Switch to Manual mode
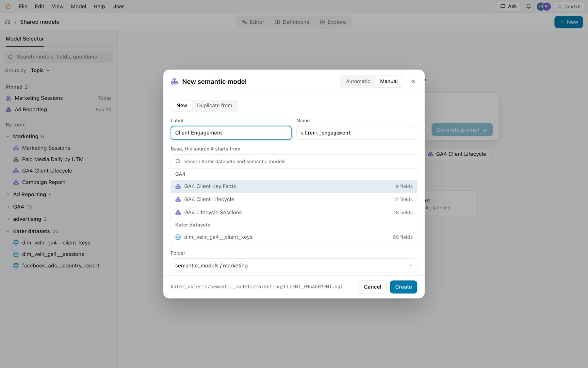The width and height of the screenshot is (588, 368). [x=389, y=81]
